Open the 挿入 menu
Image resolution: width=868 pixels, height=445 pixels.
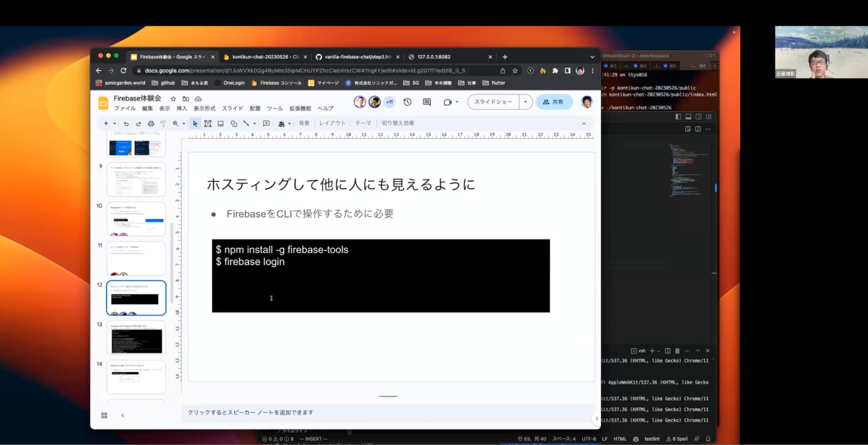(182, 108)
